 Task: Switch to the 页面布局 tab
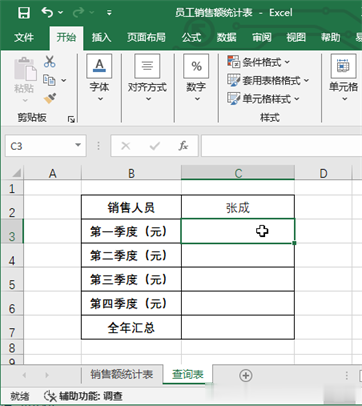(146, 37)
